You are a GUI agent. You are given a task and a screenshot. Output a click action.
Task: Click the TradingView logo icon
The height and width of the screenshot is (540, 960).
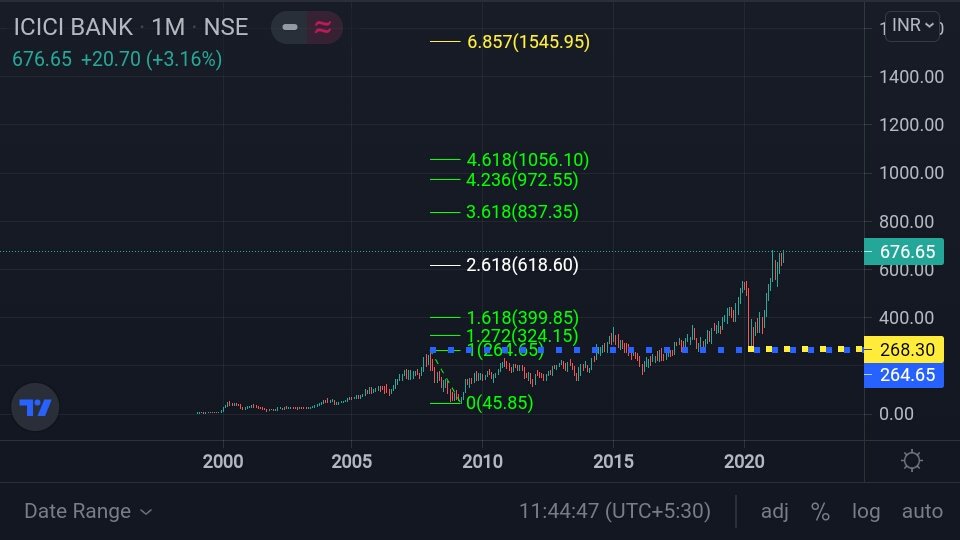tap(35, 407)
